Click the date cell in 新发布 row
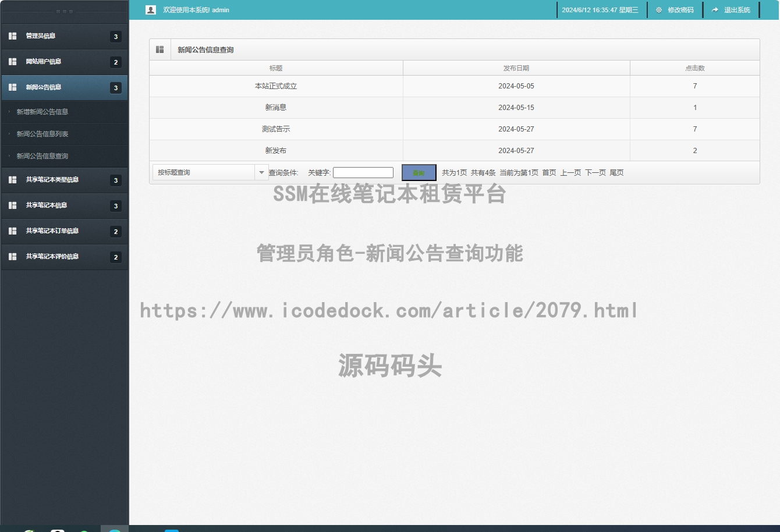The height and width of the screenshot is (532, 780). 516,151
